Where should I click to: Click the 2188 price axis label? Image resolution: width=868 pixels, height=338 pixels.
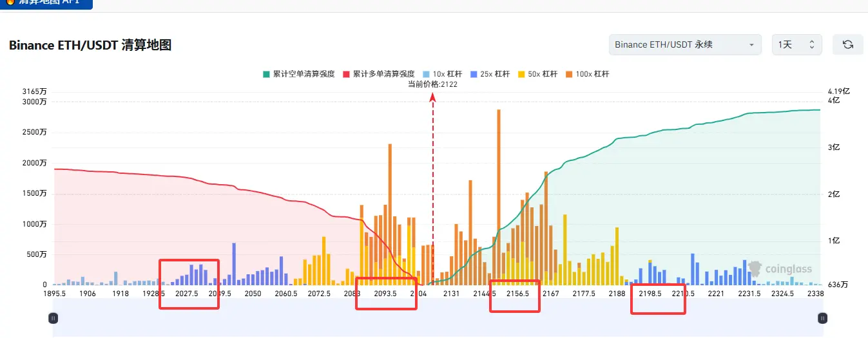pos(617,294)
